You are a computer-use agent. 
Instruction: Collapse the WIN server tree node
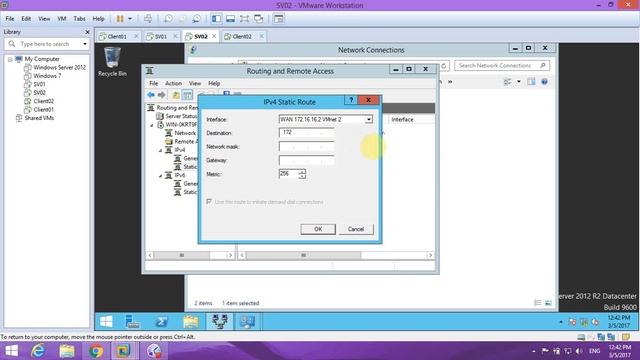click(x=151, y=125)
